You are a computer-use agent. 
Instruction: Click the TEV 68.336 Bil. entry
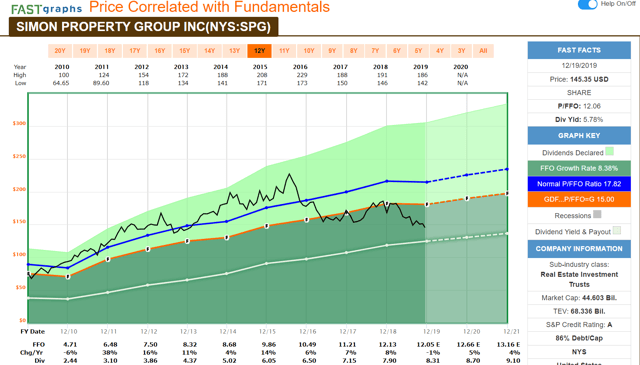click(x=579, y=312)
